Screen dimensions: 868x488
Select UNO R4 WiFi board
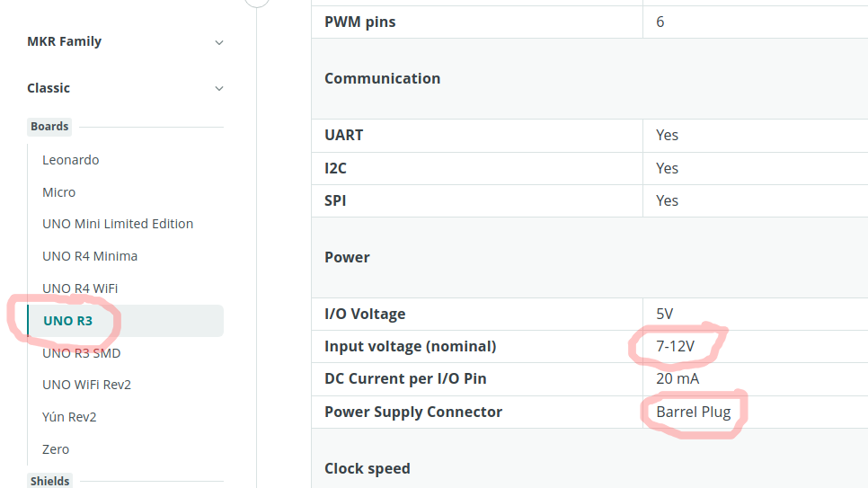click(x=80, y=288)
